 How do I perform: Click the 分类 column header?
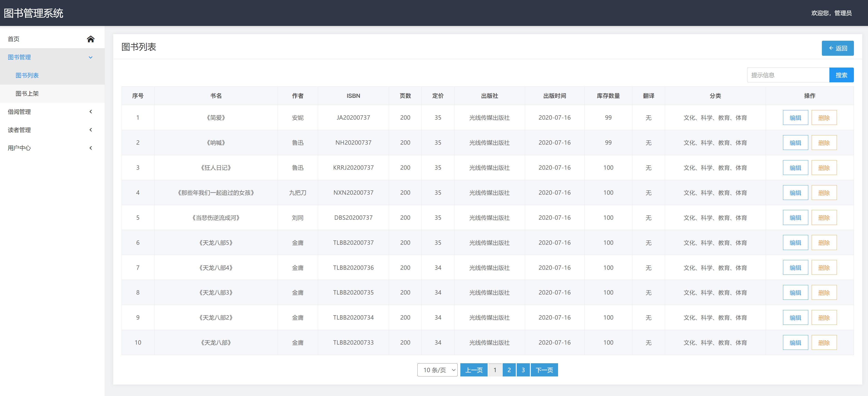click(715, 96)
